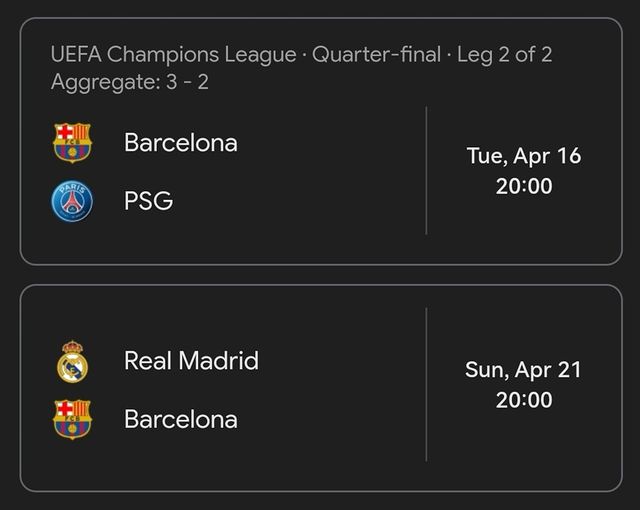Screen dimensions: 640x510
Task: Click the Real Madrid club crest
Action: click(72, 361)
